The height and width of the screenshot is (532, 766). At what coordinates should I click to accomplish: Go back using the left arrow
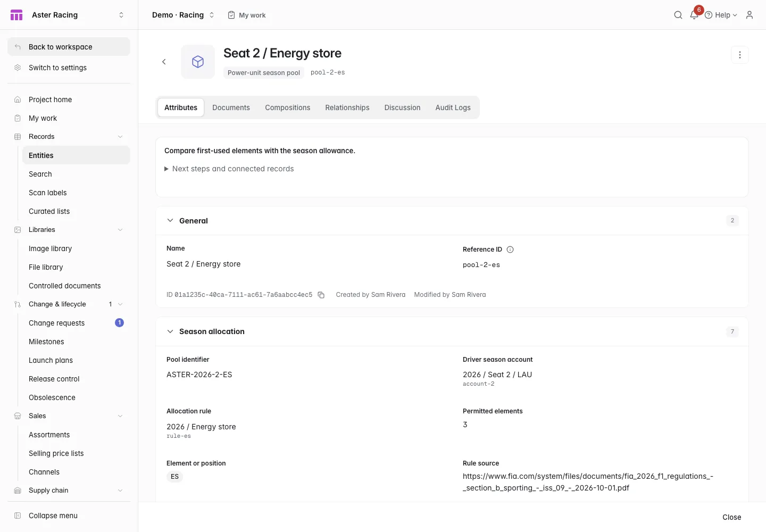164,62
